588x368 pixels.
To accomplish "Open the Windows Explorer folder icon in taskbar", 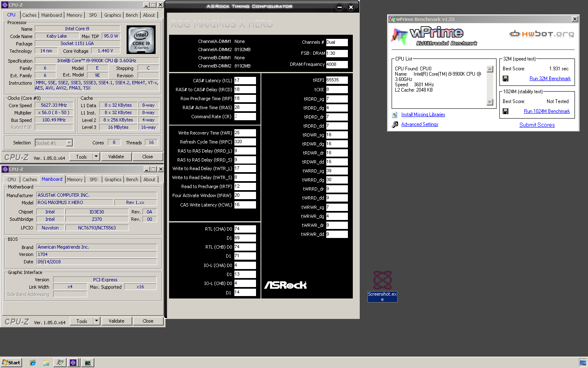I will pos(46,363).
